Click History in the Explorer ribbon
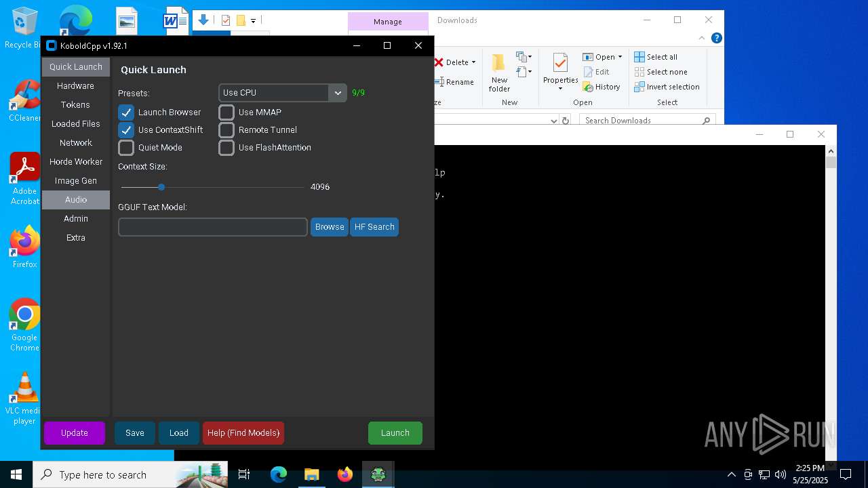868x488 pixels. [601, 87]
